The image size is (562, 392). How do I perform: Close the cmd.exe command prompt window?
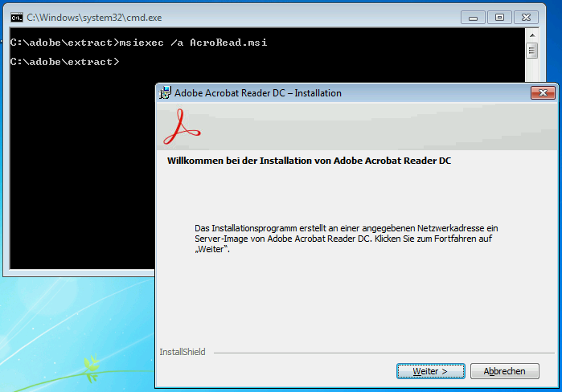click(x=526, y=18)
